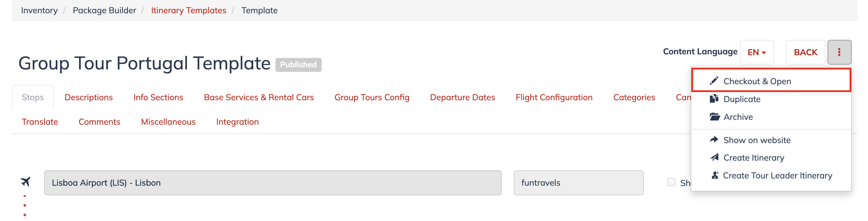Switch to the Descriptions tab
Image resolution: width=868 pixels, height=221 pixels.
tap(88, 97)
